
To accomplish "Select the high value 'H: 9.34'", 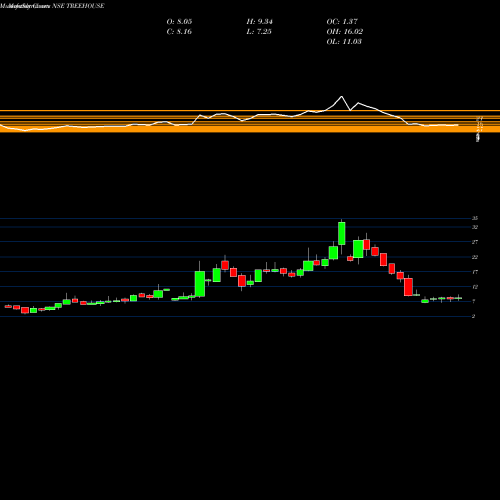I will tap(259, 22).
